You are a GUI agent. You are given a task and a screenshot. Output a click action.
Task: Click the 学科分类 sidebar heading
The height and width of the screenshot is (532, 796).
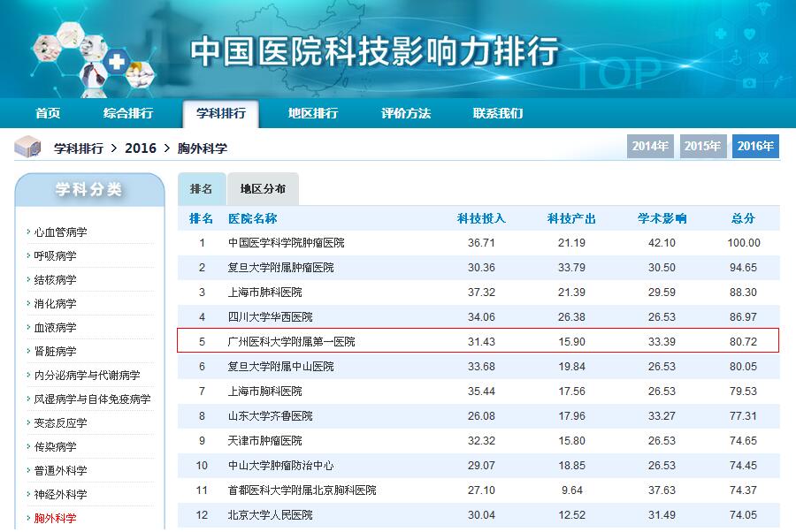(x=88, y=189)
